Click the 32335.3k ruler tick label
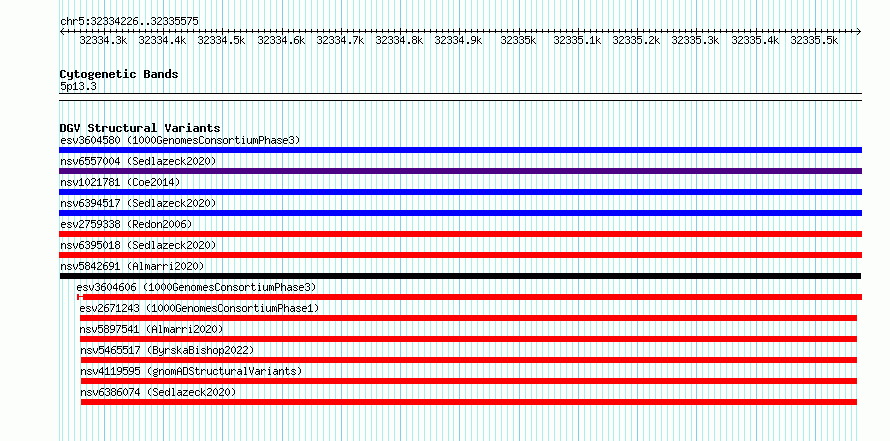Viewport: 890px width, 441px height. pyautogui.click(x=695, y=41)
